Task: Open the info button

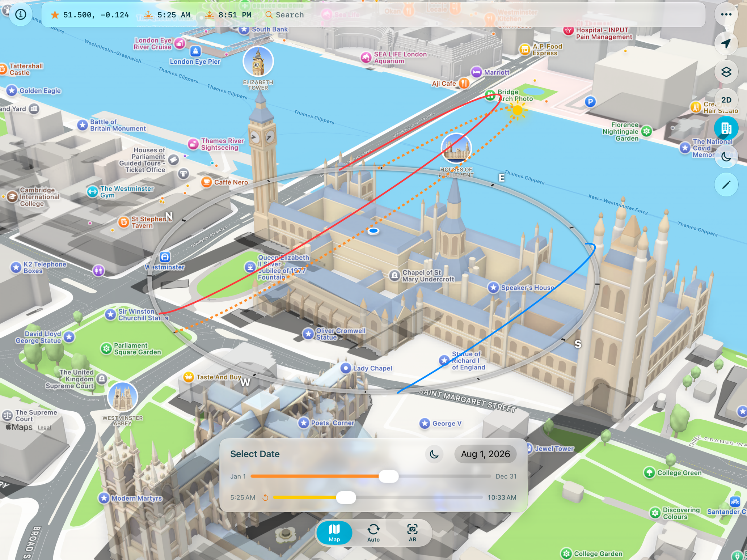Action: coord(21,14)
